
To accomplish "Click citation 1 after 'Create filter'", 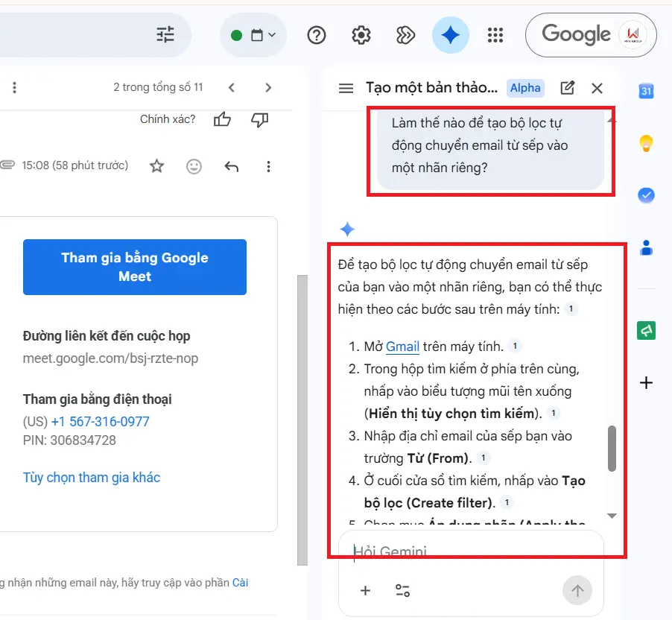I will pyautogui.click(x=507, y=502).
